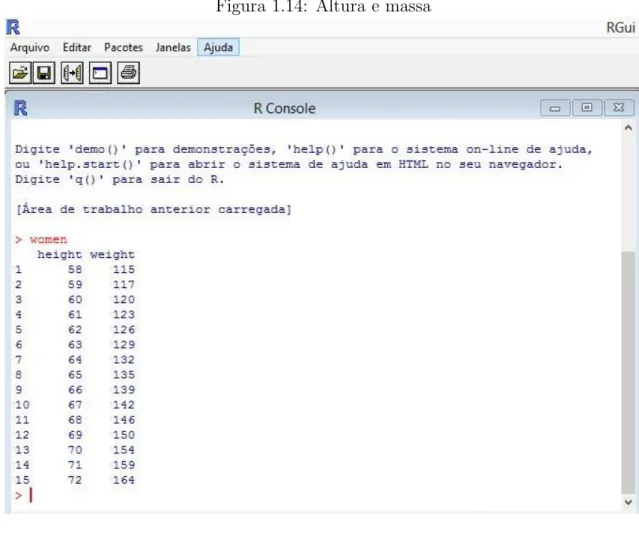Image resolution: width=639 pixels, height=540 pixels.
Task: Click weight value 150
Action: [124, 435]
